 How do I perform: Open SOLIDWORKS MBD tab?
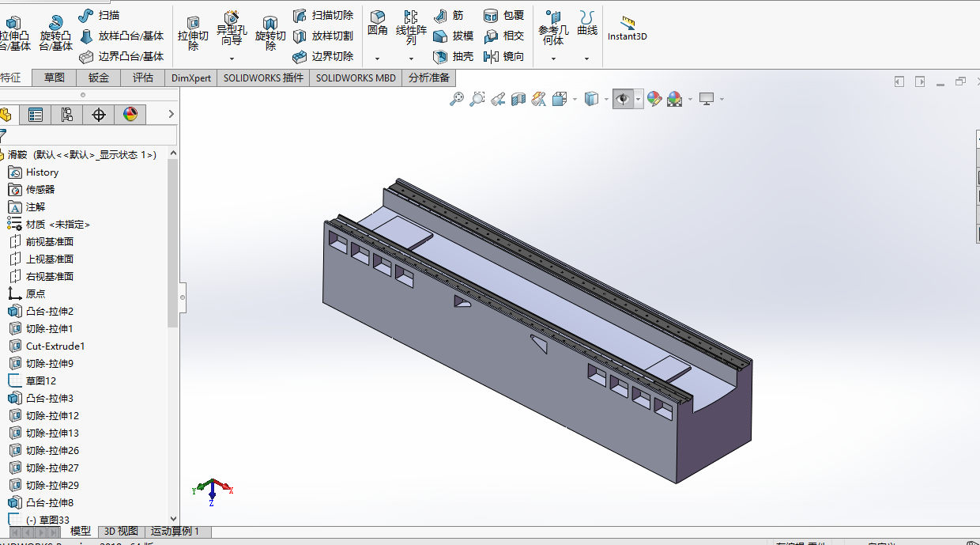point(356,78)
